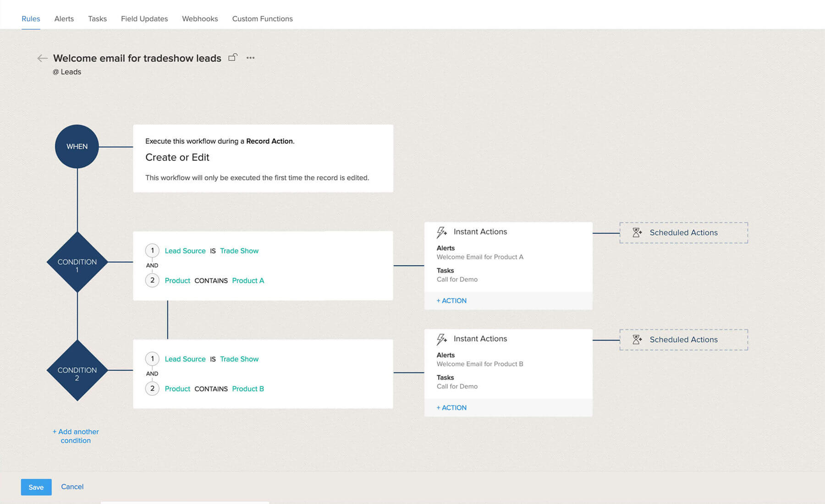Go to the Webhooks tab

pyautogui.click(x=200, y=19)
